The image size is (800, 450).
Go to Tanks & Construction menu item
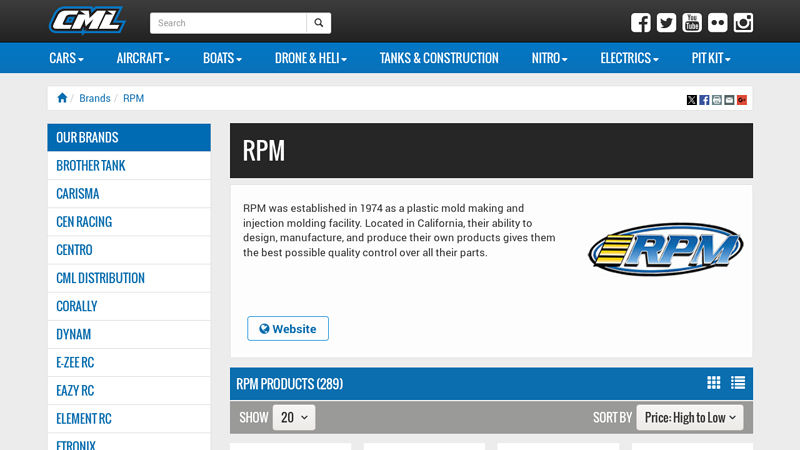439,58
